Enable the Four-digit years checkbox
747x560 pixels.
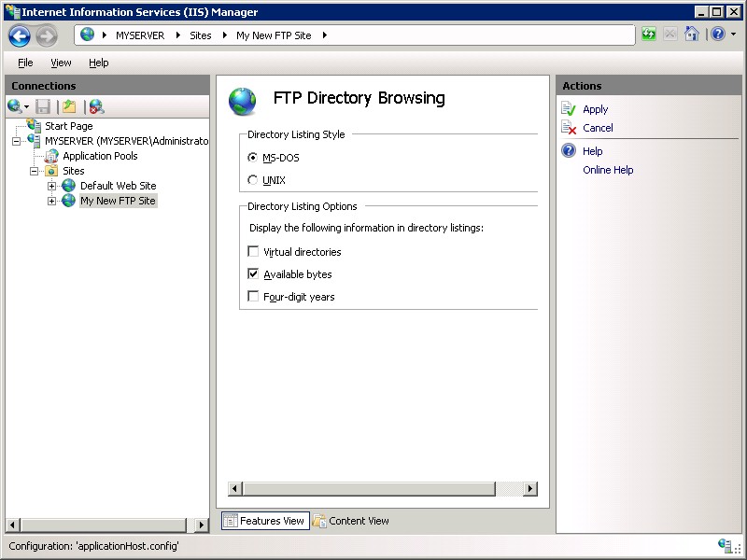click(253, 296)
